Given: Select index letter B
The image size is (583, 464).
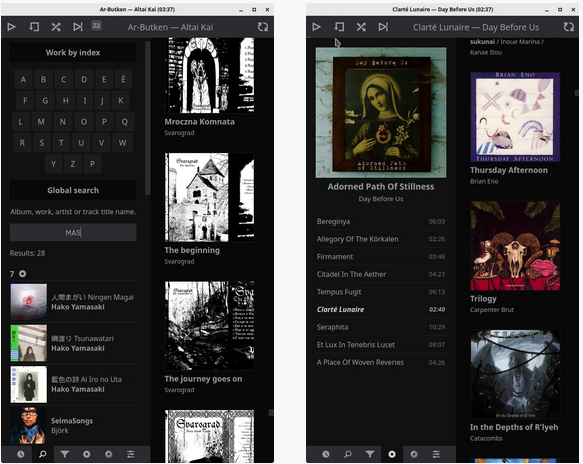Looking at the screenshot, I should [44, 79].
